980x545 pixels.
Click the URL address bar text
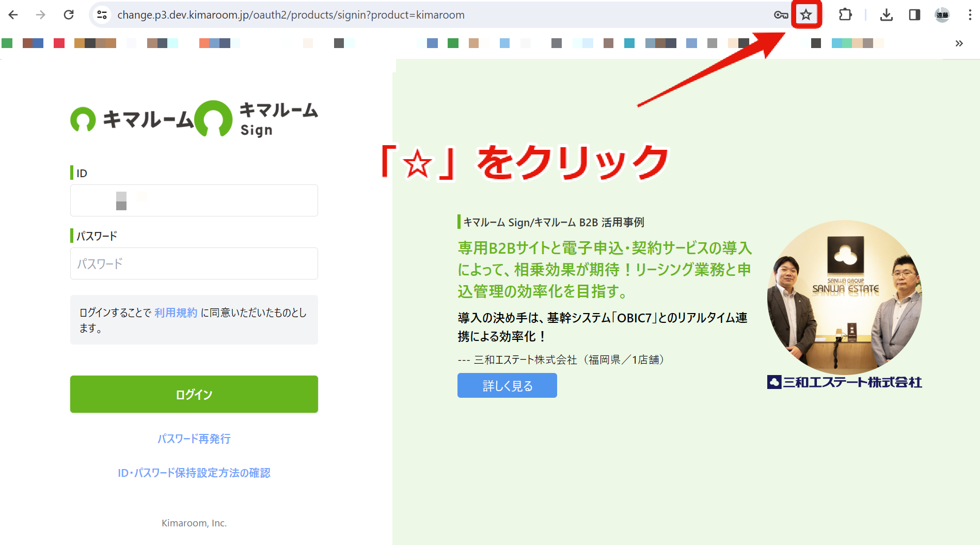point(291,15)
